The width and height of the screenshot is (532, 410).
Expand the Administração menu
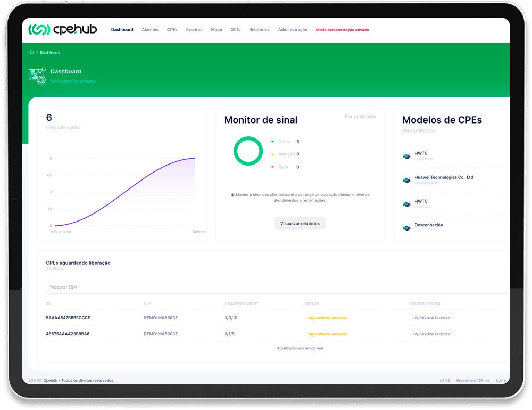click(293, 30)
